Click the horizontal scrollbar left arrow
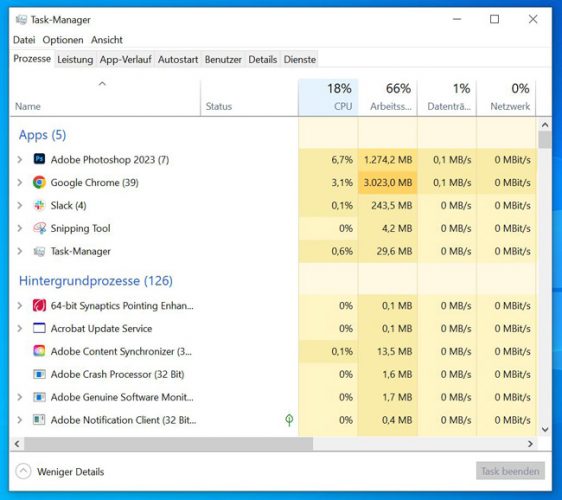Viewport: 562px width, 500px height. point(17,444)
